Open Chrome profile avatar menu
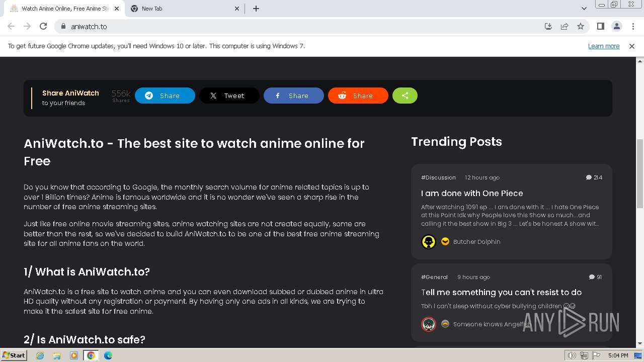Viewport: 644px width, 362px height. pos(617,26)
